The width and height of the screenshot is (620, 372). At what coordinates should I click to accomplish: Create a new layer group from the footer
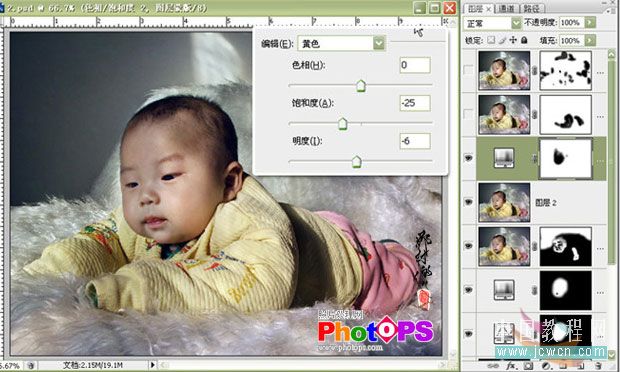pos(563,366)
